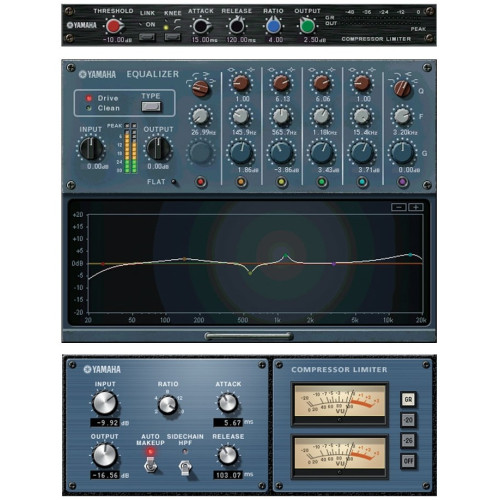Click the 565.7Hz frequency knob
The height and width of the screenshot is (500, 500).
tap(282, 116)
